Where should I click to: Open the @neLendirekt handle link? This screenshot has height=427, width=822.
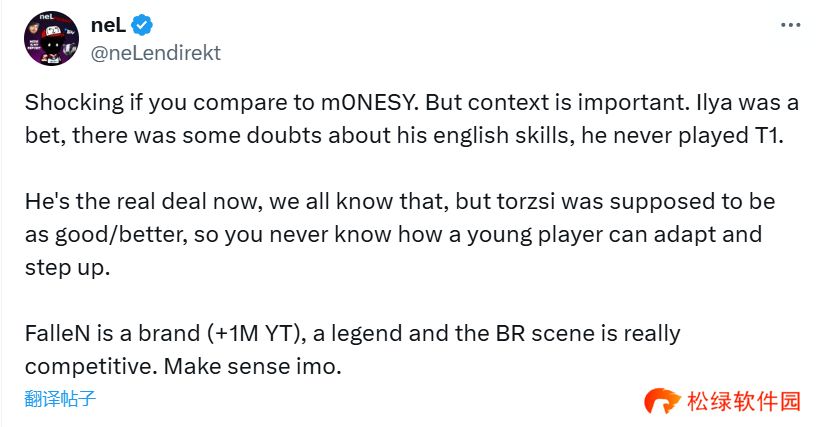156,53
